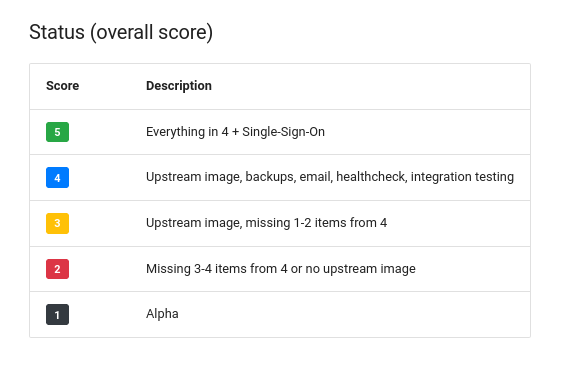Viewport: 567px width, 370px height.
Task: Click 'no upstream image' in score 2 row
Action: (x=361, y=269)
